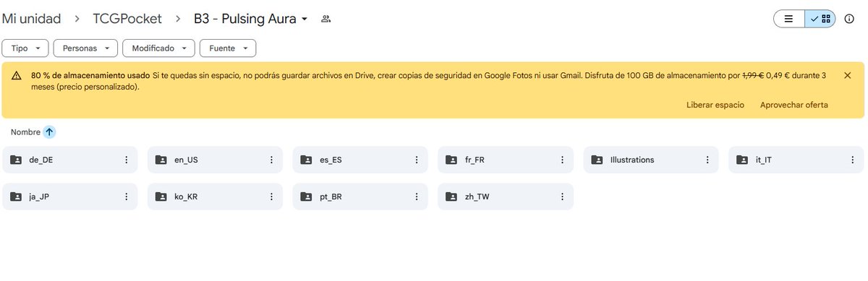Open more actions for ko_KR folder
868x281 pixels.
click(272, 196)
